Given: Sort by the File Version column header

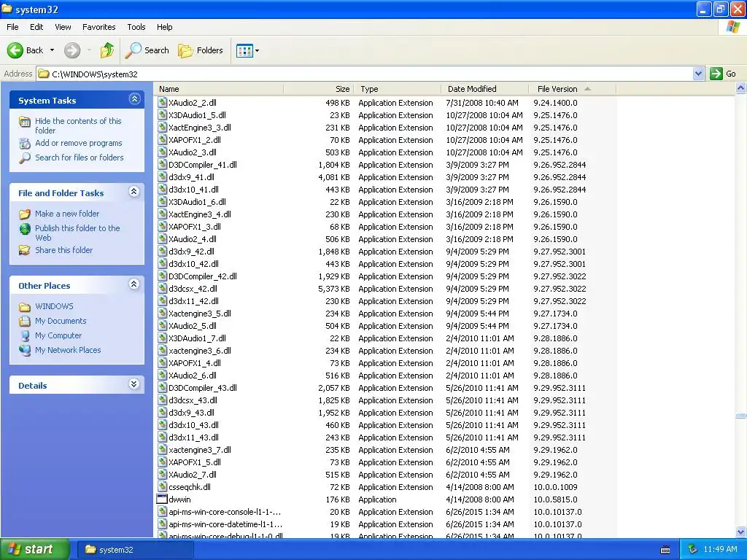Looking at the screenshot, I should point(572,88).
